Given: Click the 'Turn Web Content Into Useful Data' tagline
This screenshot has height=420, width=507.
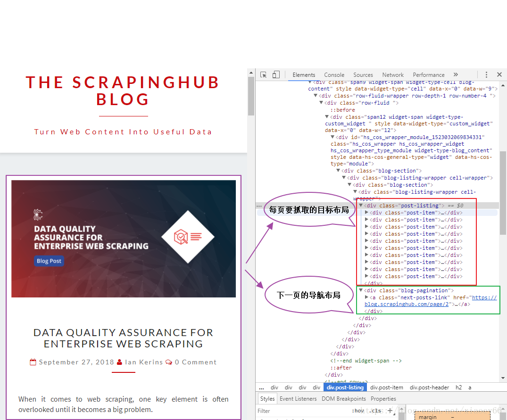Looking at the screenshot, I should [x=123, y=132].
